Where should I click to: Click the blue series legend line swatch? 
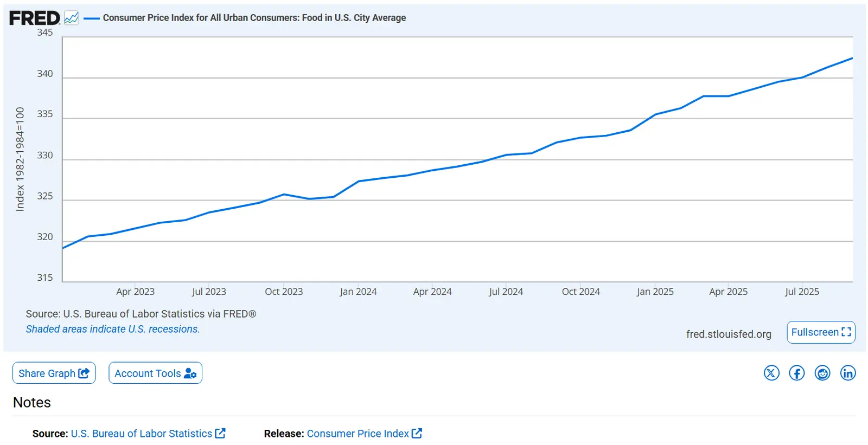pos(92,18)
